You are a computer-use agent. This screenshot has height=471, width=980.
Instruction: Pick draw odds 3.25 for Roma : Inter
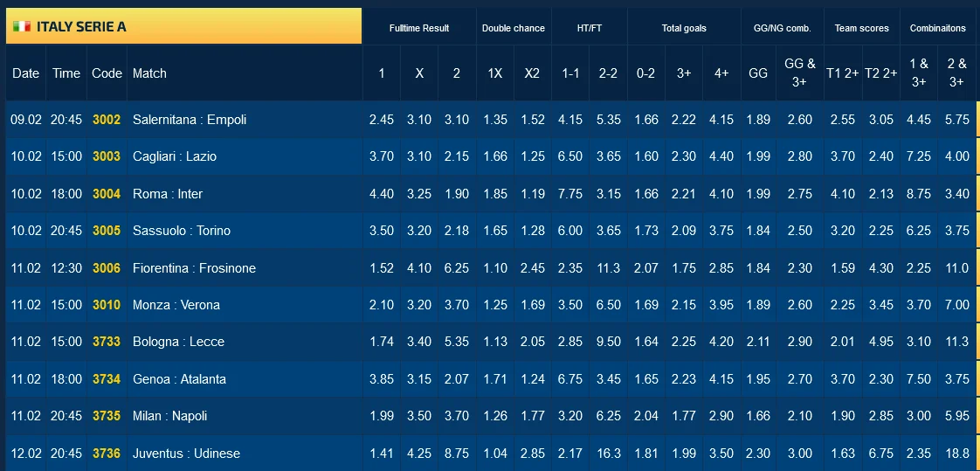coord(419,194)
